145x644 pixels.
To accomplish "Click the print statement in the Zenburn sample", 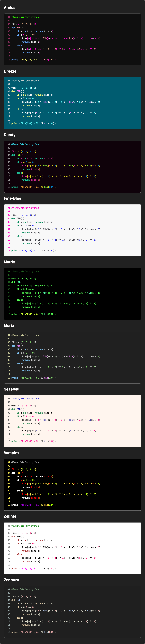I will [x=34, y=632].
